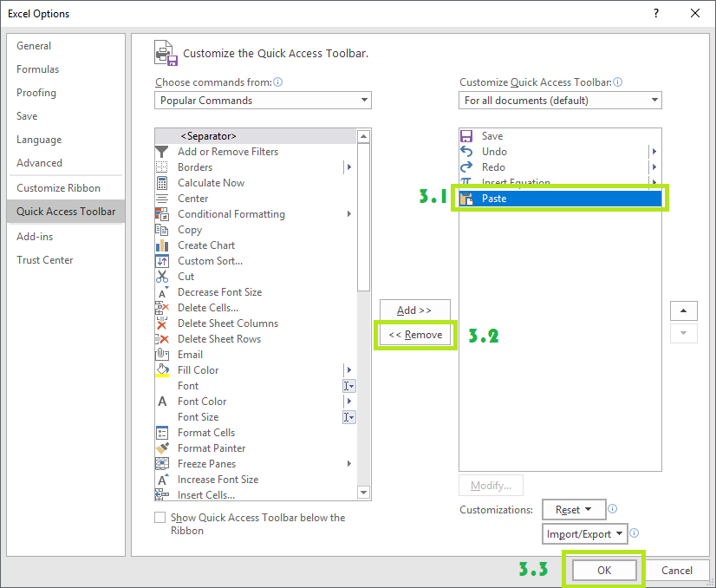716x588 pixels.
Task: Open the dialog Help question mark
Action: (x=656, y=13)
